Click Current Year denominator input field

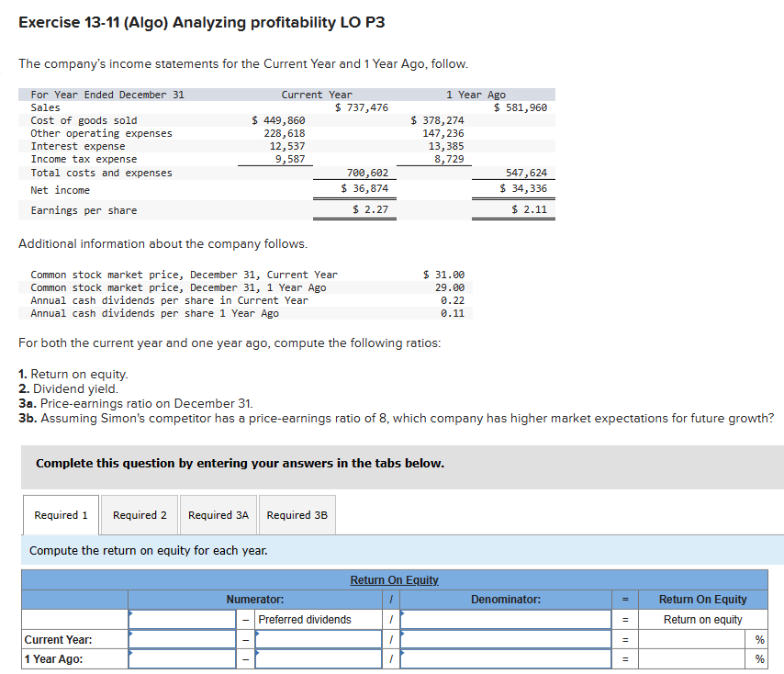pos(506,639)
